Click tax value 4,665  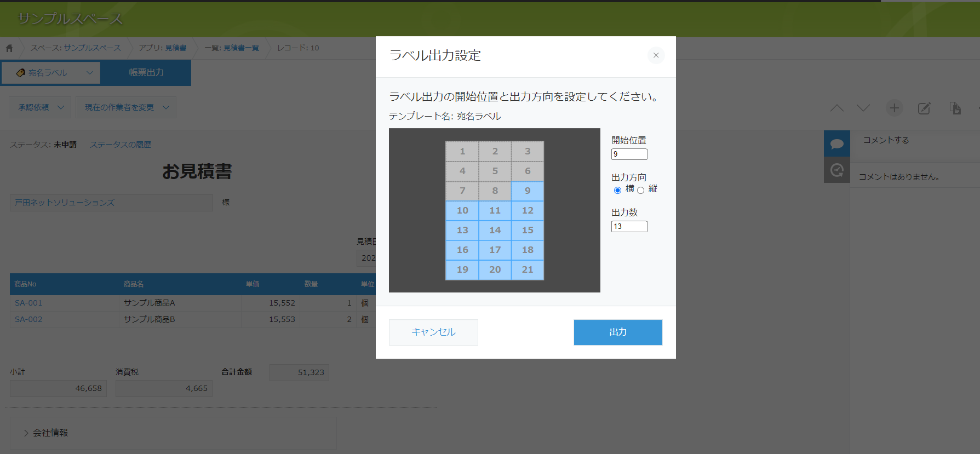pyautogui.click(x=164, y=388)
